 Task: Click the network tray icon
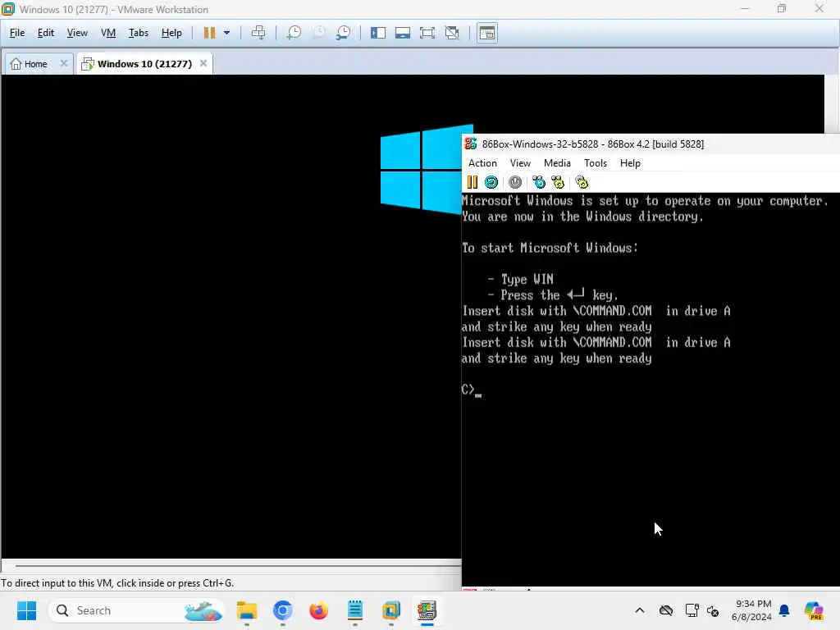click(x=692, y=610)
